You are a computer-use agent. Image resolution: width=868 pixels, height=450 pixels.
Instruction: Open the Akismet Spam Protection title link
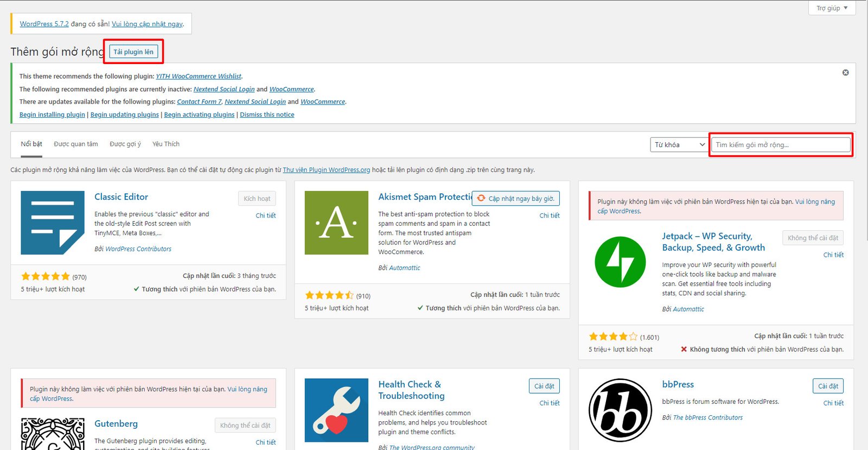[425, 197]
